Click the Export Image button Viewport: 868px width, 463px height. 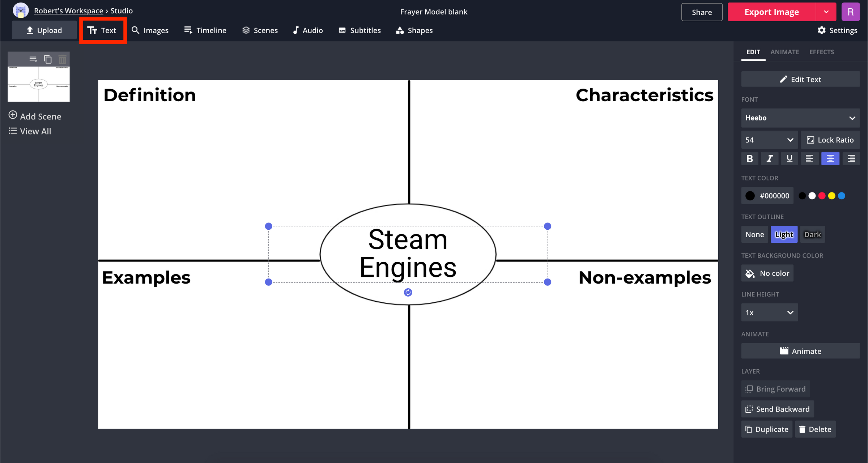coord(771,12)
